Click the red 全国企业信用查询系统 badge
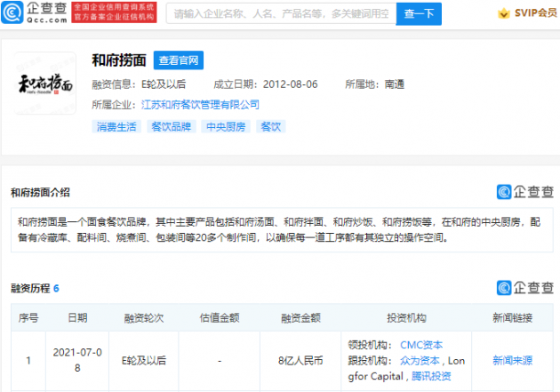 coord(114,12)
